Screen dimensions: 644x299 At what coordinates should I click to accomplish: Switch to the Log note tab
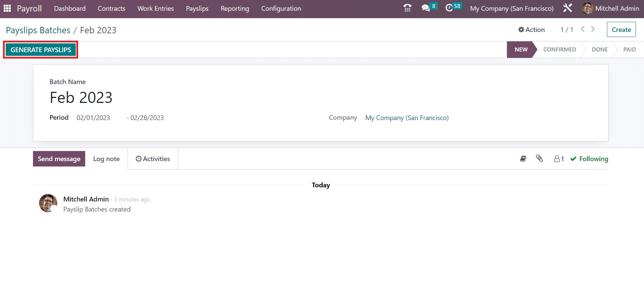click(106, 159)
